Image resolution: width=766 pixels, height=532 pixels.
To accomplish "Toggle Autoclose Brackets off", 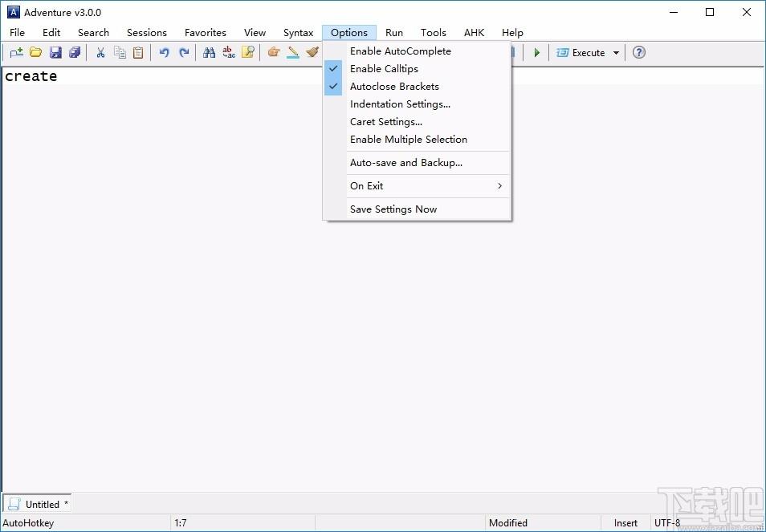I will coord(417,87).
